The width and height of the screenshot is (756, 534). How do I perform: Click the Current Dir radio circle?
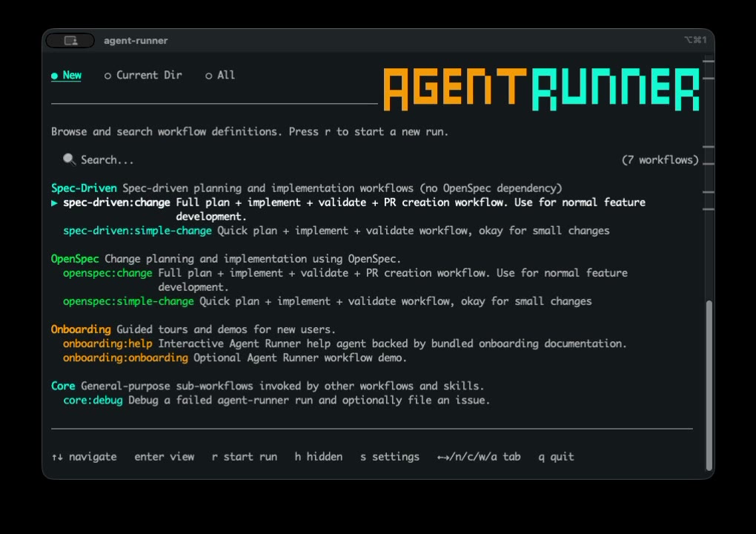[x=107, y=76]
